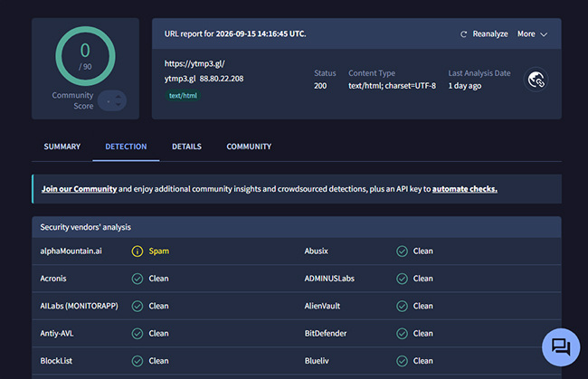Screen dimensions: 588x379
Task: Click the Clean verdict text for BitDefender
Action: click(423, 333)
